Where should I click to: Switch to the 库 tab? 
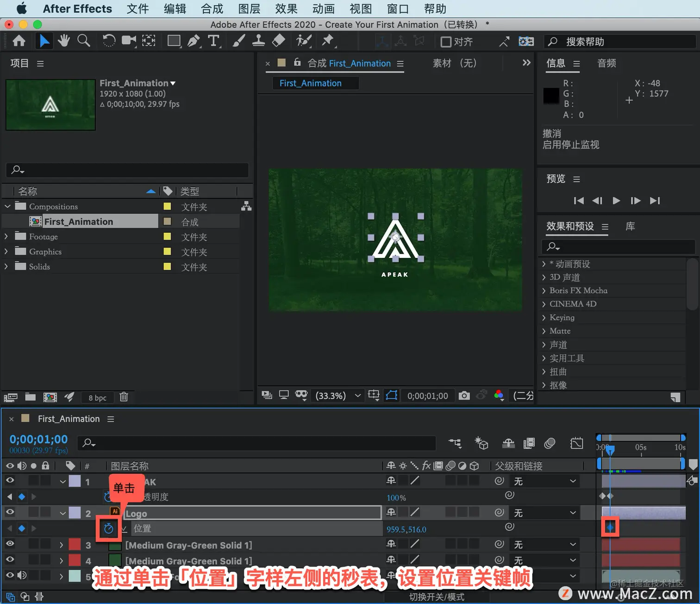[x=630, y=226]
